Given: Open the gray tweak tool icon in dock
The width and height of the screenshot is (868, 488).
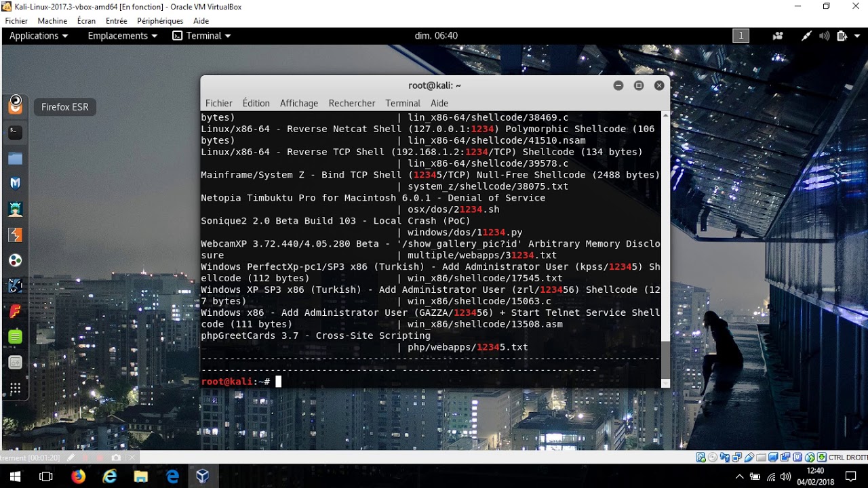Looking at the screenshot, I should 15,363.
